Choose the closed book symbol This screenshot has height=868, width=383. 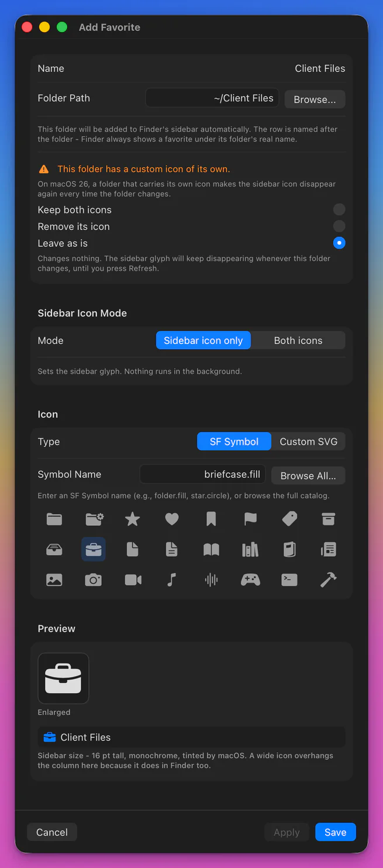point(289,549)
